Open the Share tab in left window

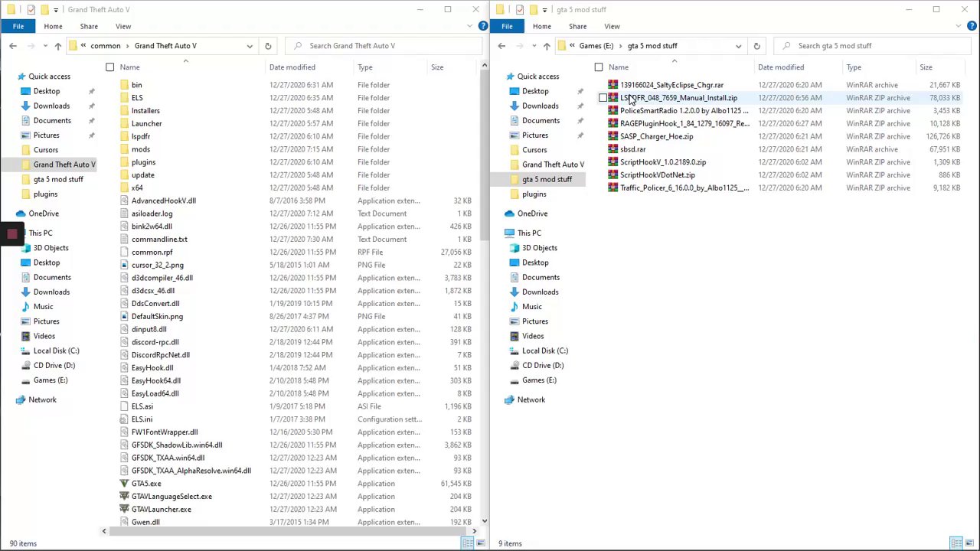point(89,26)
